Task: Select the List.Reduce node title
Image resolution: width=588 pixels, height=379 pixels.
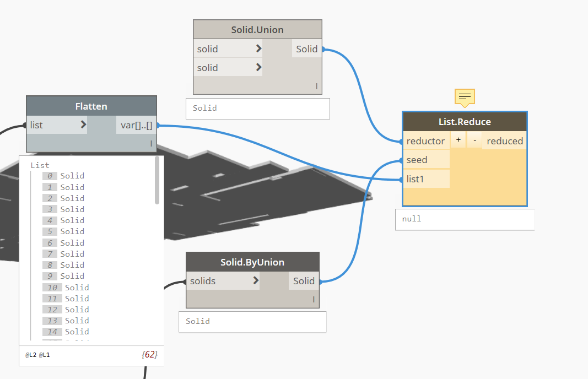Action: 465,122
